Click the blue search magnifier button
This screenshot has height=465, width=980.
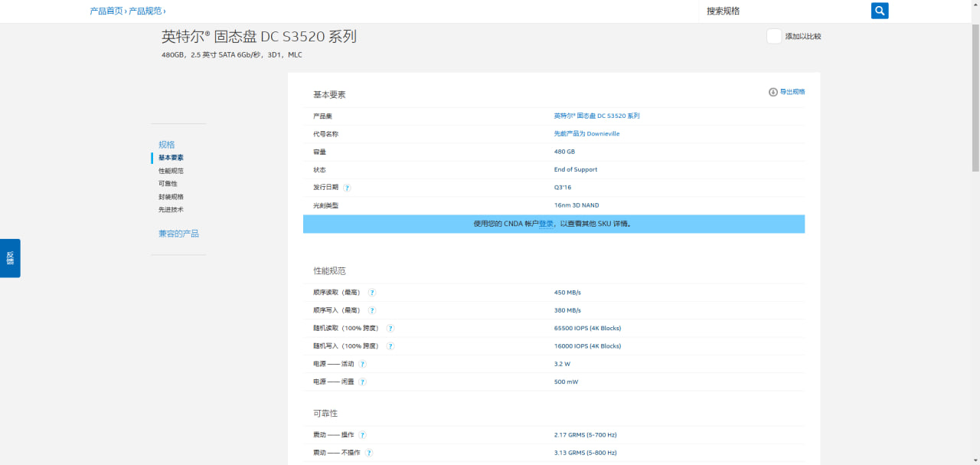(880, 11)
